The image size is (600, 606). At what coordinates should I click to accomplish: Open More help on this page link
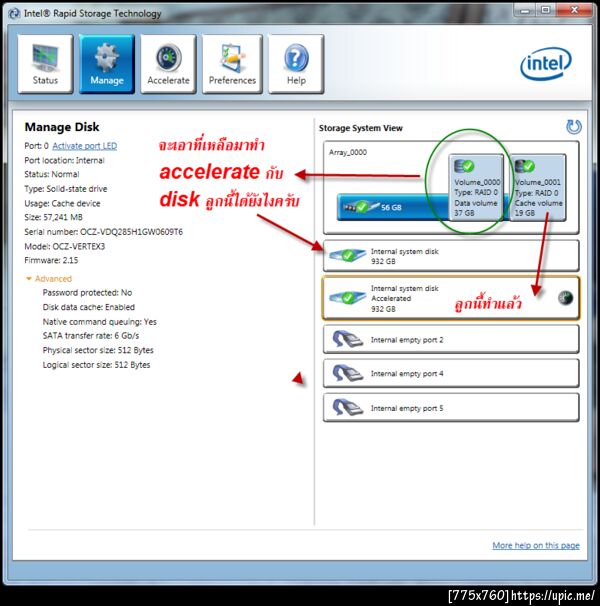point(536,545)
